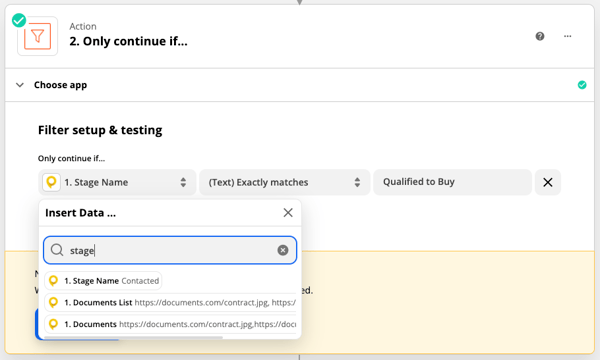Click the horizontal scrollbar in Insert Data list
Screen dimensions: 600x360
click(133, 337)
